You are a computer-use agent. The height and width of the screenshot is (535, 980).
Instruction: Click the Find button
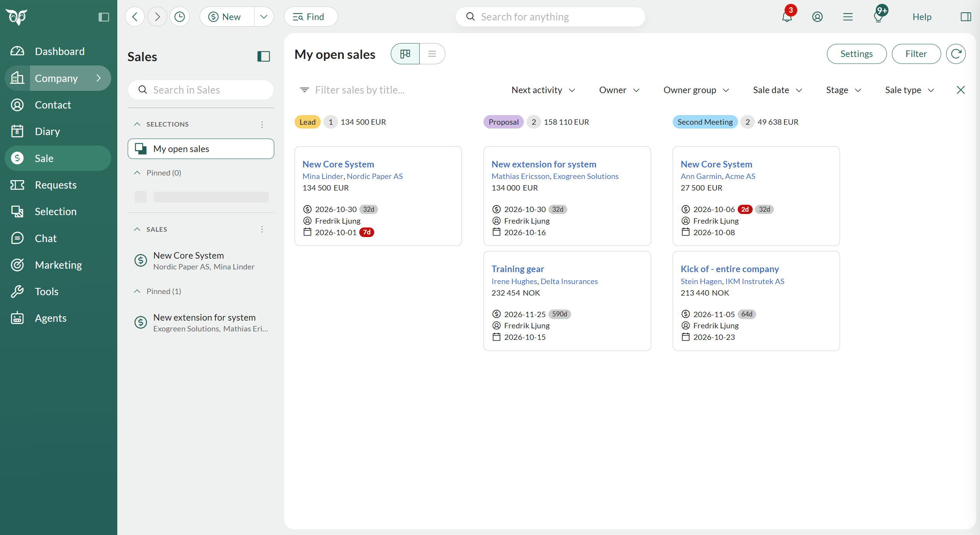pyautogui.click(x=311, y=17)
